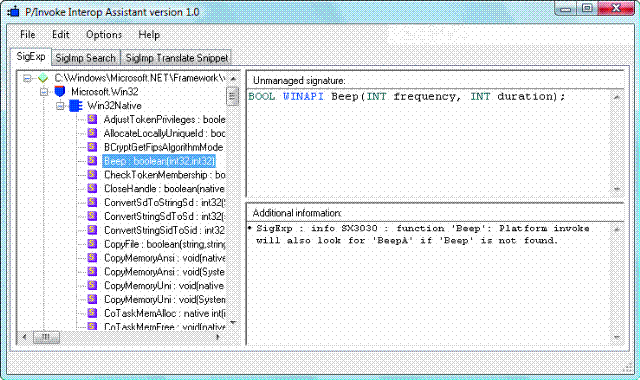Open the Edit menu
The image size is (640, 380).
(61, 35)
